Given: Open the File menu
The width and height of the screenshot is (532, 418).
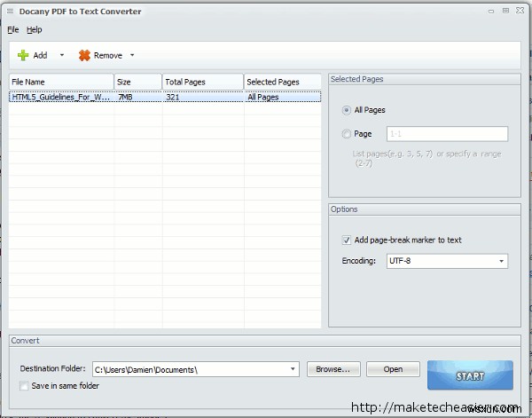Looking at the screenshot, I should pyautogui.click(x=13, y=30).
